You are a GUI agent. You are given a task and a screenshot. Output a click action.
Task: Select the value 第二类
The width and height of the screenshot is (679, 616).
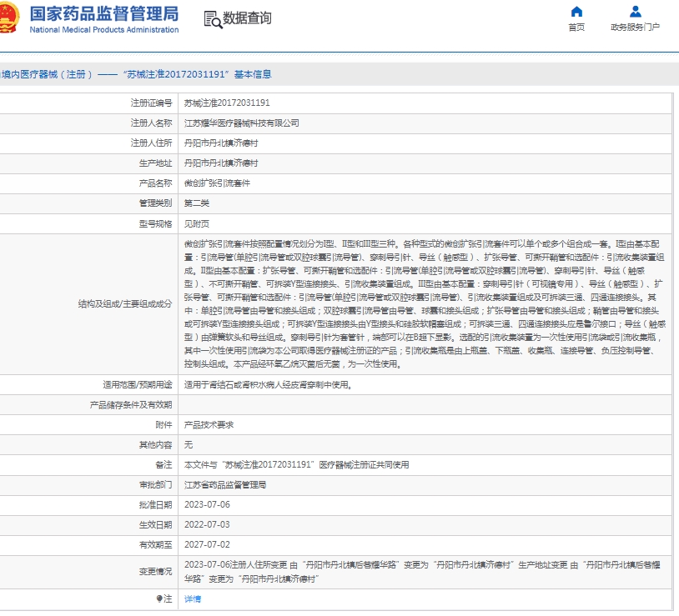(x=197, y=203)
